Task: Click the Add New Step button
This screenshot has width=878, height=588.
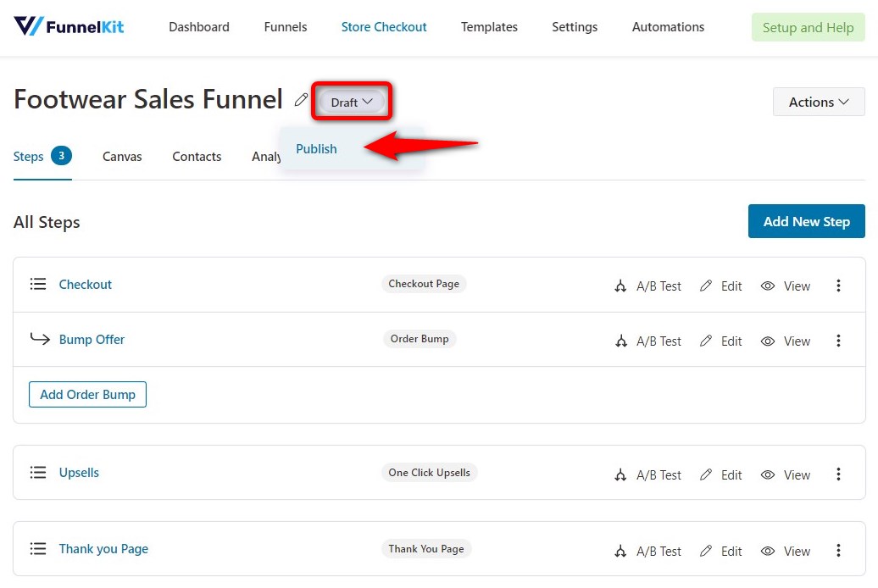Action: tap(806, 221)
